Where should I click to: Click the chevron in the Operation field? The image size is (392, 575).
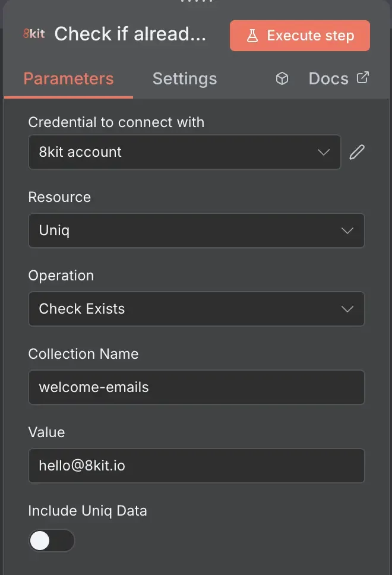347,309
